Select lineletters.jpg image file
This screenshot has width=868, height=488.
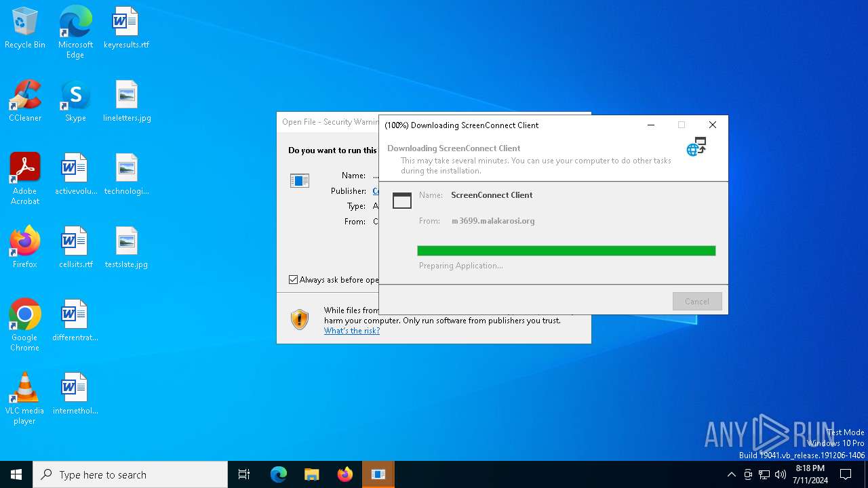(x=127, y=102)
